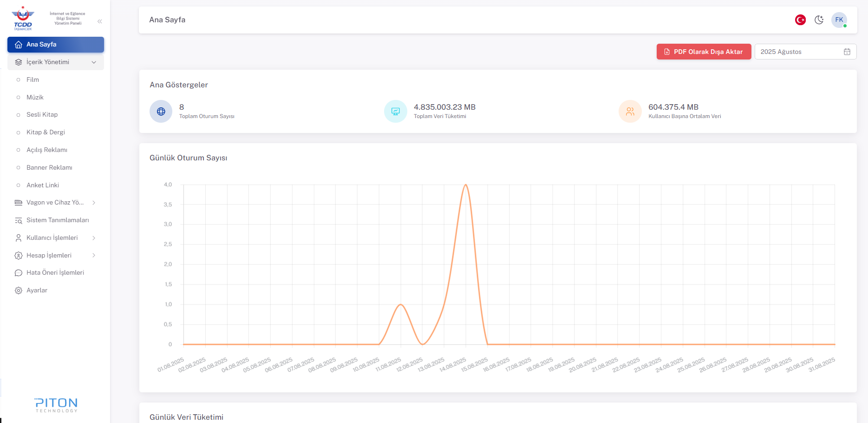The height and width of the screenshot is (423, 868).
Task: Click the globe icon for total sessions
Action: click(x=161, y=112)
